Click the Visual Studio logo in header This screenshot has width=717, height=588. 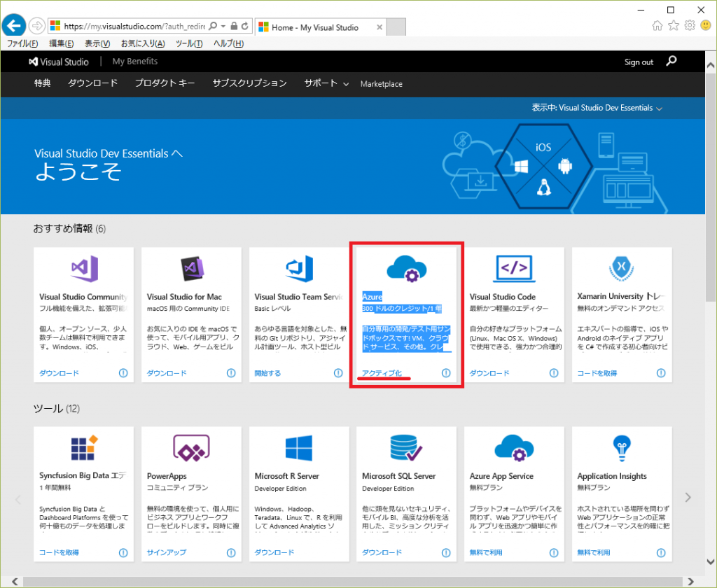(59, 62)
